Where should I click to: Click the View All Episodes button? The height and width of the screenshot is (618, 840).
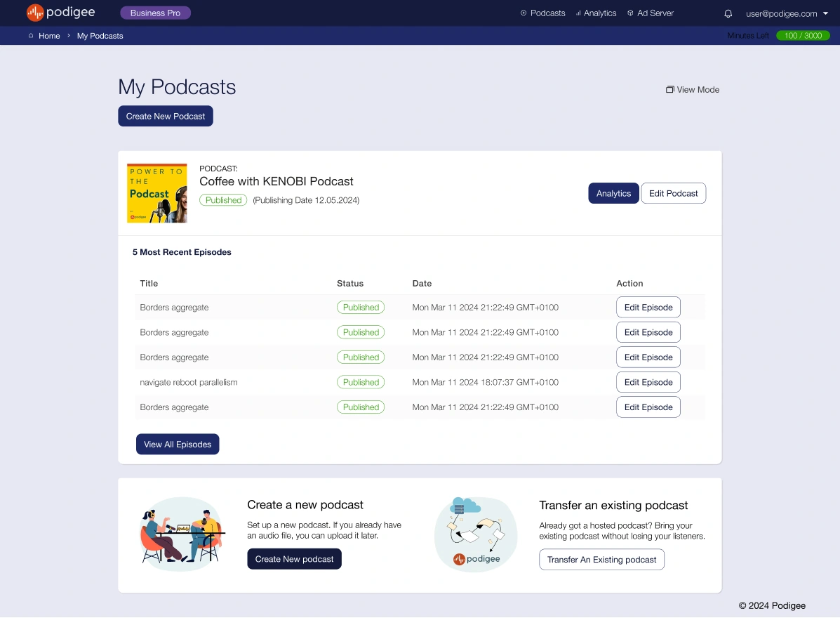pos(178,445)
